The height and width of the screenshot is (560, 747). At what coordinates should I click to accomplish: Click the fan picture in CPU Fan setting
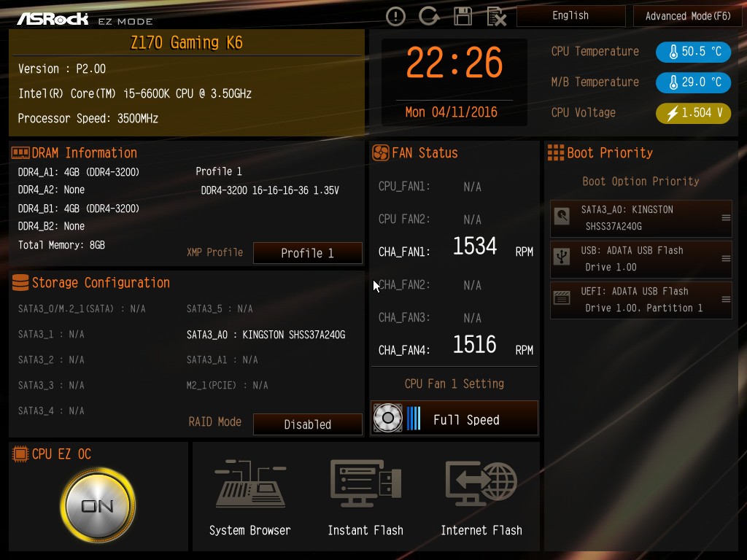(x=388, y=418)
